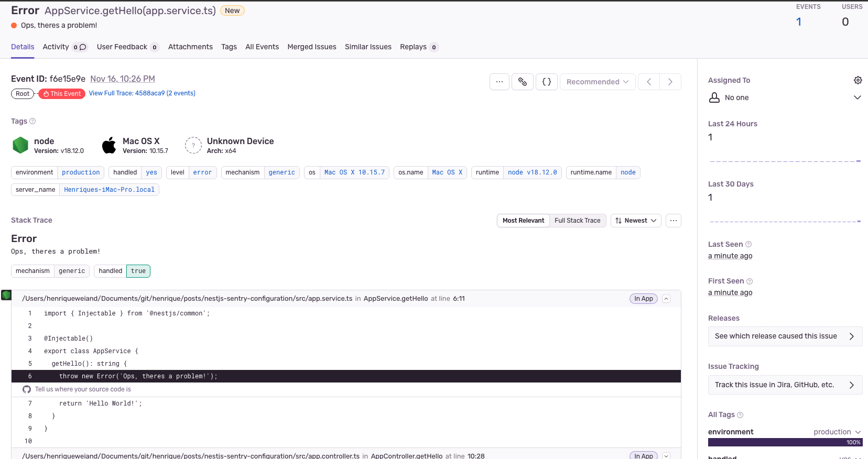The image size is (868, 459).
Task: Click GitHub icon beside source code prompt
Action: [x=27, y=389]
